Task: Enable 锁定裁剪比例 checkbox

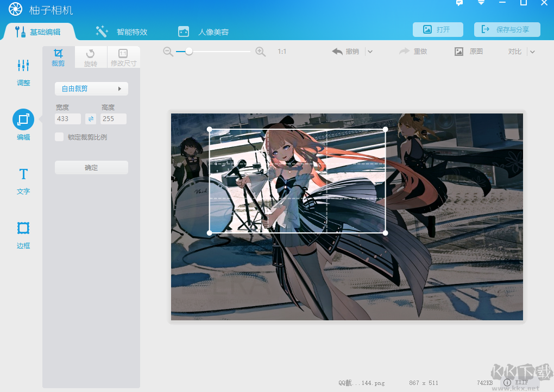Action: (x=59, y=137)
